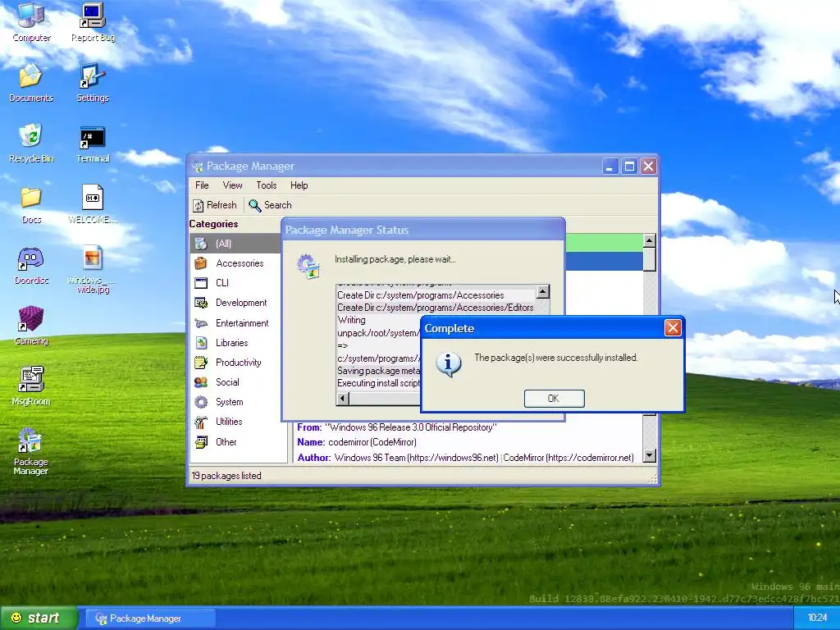This screenshot has width=840, height=630.
Task: Close the Complete dialog with the X
Action: (673, 328)
